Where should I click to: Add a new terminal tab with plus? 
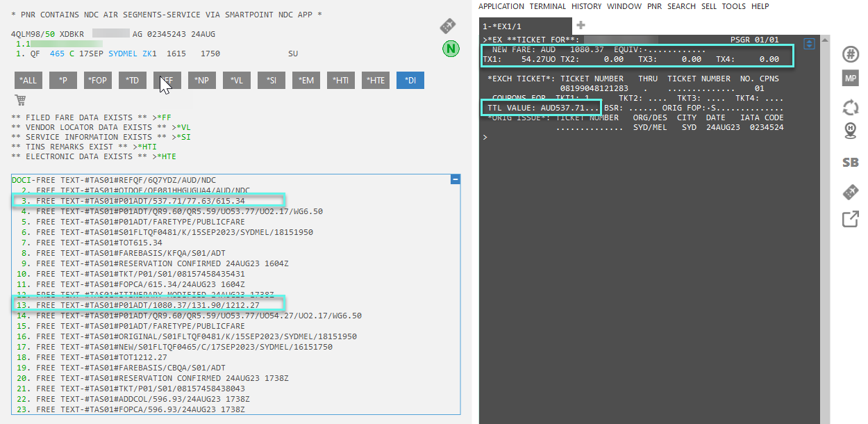[581, 26]
